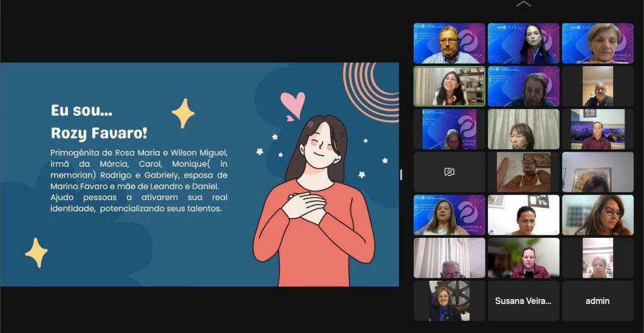
Task: Click the 'Eu sou...' title text
Action: tap(82, 110)
